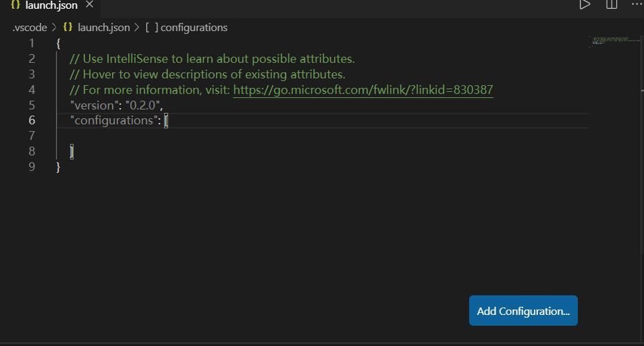Click the JSON braces icon on launch.json tab

tap(16, 5)
